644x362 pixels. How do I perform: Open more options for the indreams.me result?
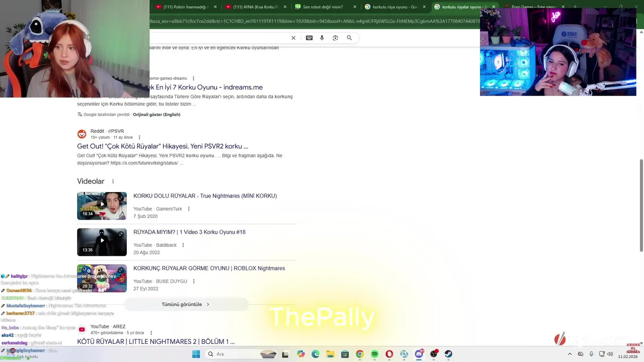(193, 78)
